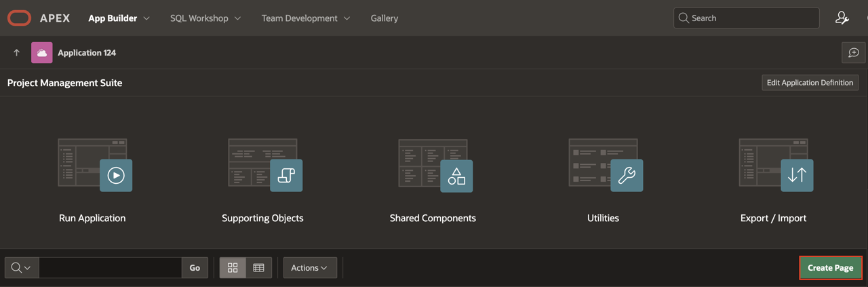Go to the Gallery tab
Viewport: 868px width, 287px height.
click(384, 18)
